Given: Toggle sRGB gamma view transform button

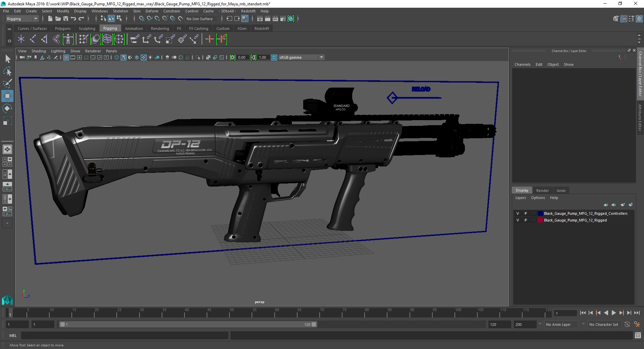Looking at the screenshot, I should [x=274, y=57].
